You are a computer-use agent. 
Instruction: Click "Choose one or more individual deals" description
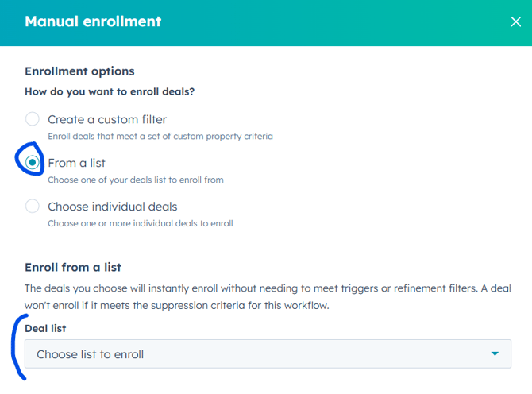(140, 224)
